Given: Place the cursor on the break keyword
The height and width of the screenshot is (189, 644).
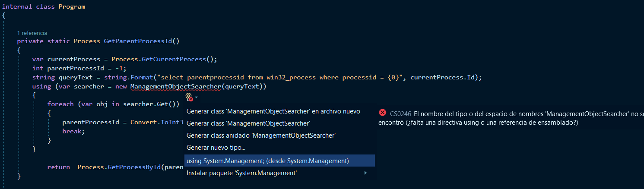Looking at the screenshot, I should point(72,131).
